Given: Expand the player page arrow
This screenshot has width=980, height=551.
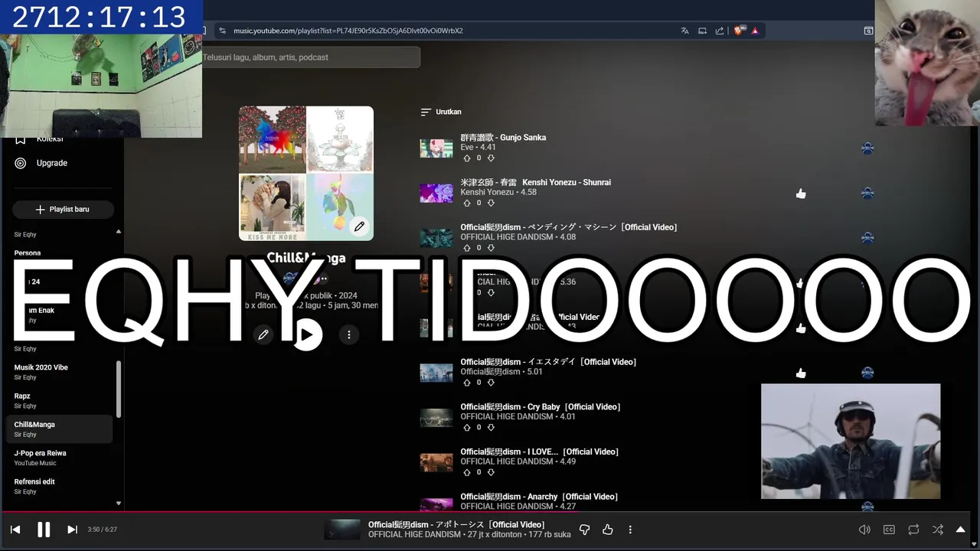Looking at the screenshot, I should tap(960, 530).
